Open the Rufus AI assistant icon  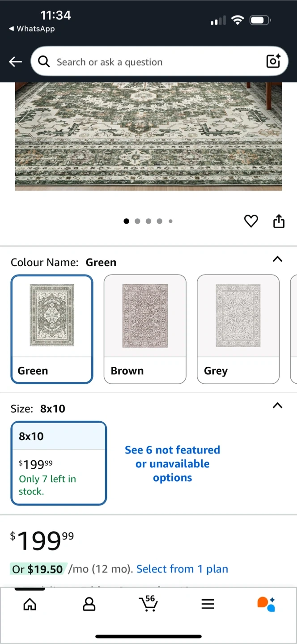[266, 604]
